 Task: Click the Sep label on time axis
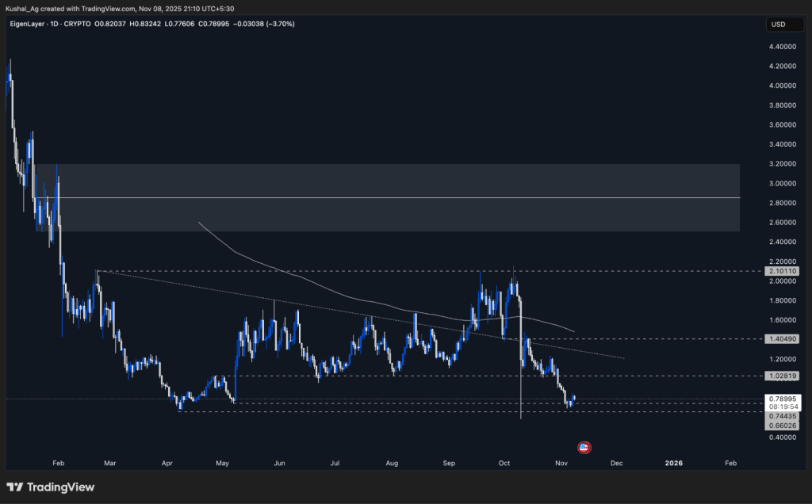pyautogui.click(x=449, y=463)
